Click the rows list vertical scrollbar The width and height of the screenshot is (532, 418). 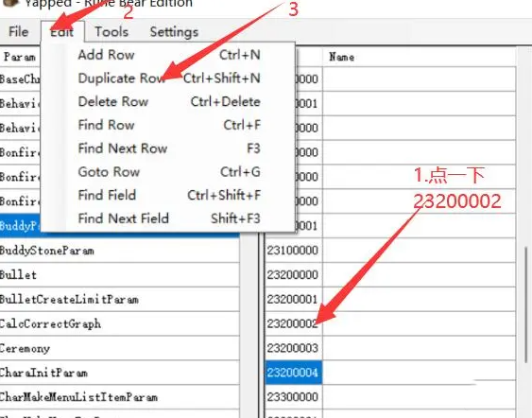[x=525, y=305]
